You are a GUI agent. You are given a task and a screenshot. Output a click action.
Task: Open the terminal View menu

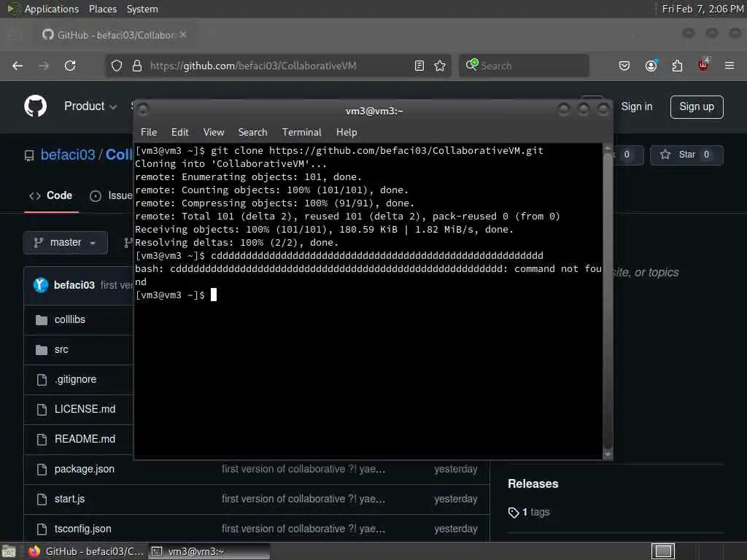coord(214,133)
